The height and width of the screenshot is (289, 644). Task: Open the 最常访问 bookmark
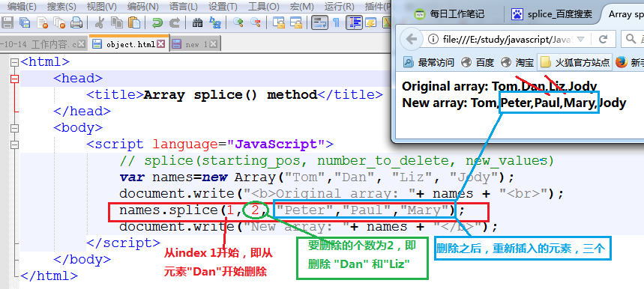click(428, 62)
